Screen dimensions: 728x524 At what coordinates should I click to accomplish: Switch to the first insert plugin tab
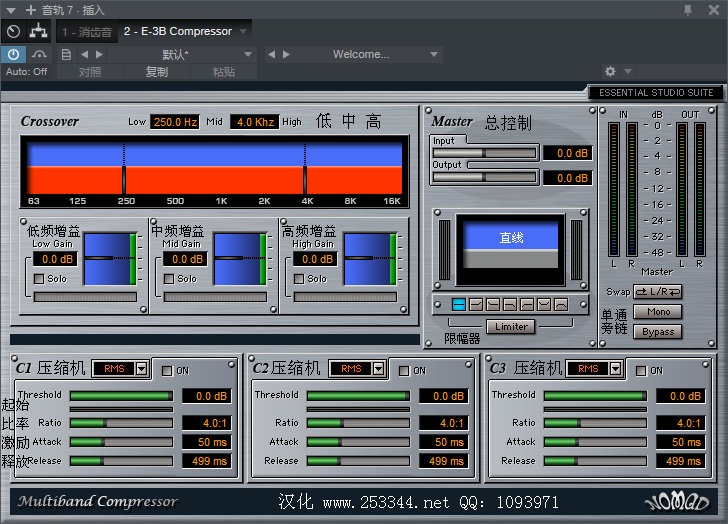coord(87,32)
